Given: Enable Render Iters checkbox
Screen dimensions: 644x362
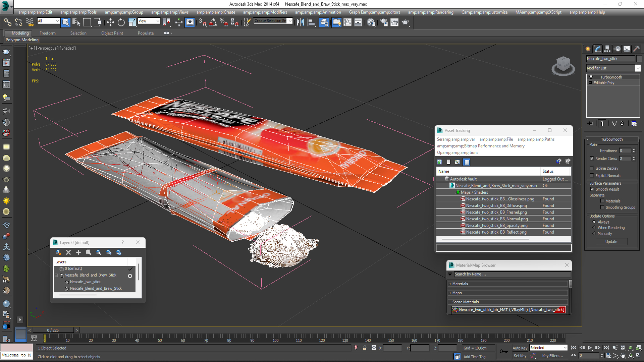Looking at the screenshot, I should (592, 159).
